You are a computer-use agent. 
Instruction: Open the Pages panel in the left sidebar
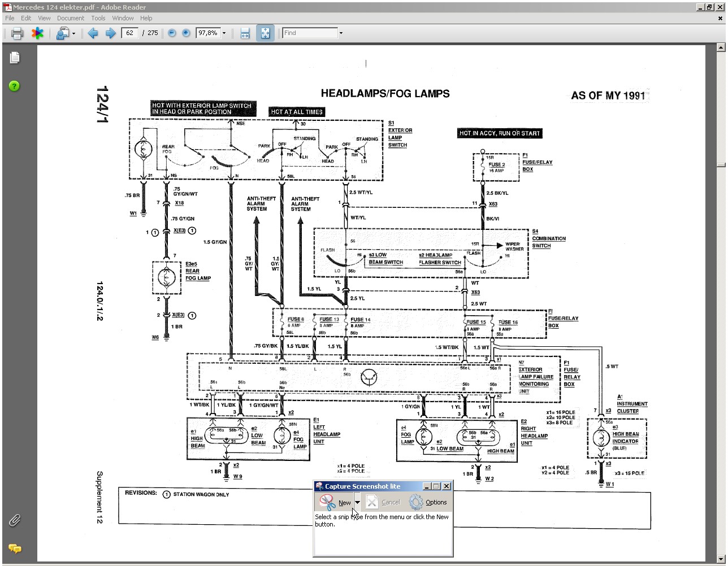(15, 57)
